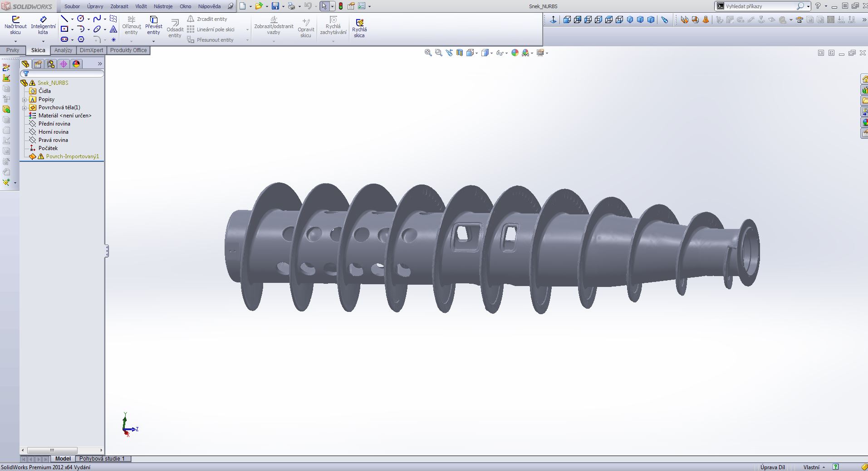Screen dimensions: 868x471
Task: Select Přední rovina in the feature tree
Action: [54, 124]
